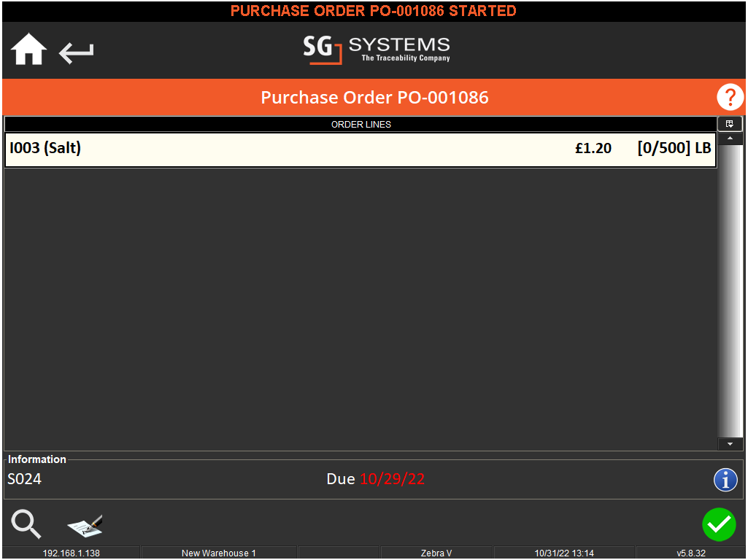Click the Zebra V printer status cell
The height and width of the screenshot is (560, 748).
[x=436, y=553]
